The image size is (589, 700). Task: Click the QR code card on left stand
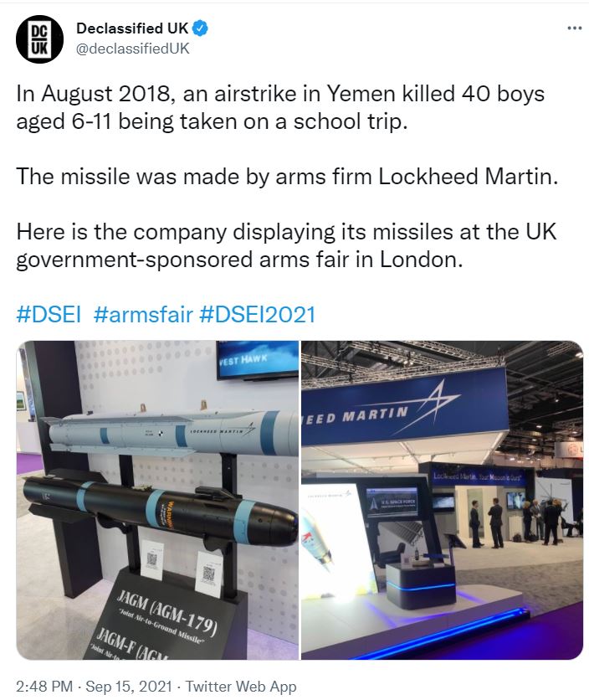151,560
